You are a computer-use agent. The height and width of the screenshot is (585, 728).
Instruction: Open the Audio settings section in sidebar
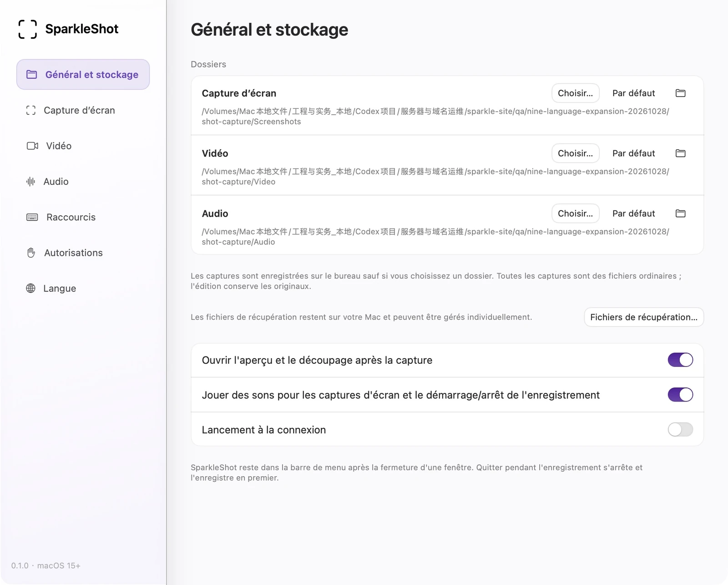tap(83, 182)
